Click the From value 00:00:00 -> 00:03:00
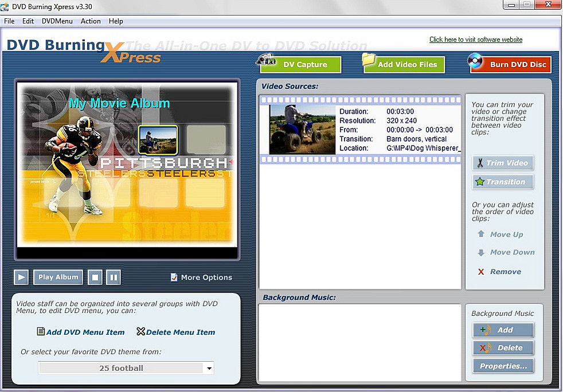Screen dimensions: 563x392 coord(419,130)
